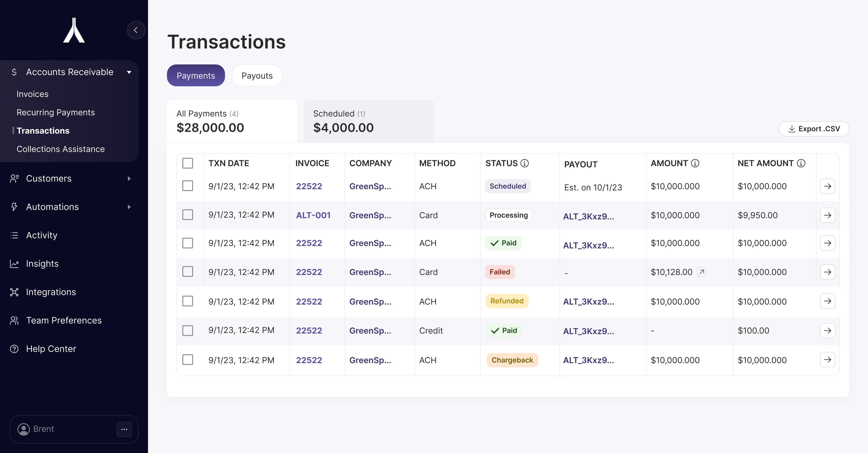868x453 pixels.
Task: Click the Scheduled status badge
Action: pyautogui.click(x=508, y=186)
